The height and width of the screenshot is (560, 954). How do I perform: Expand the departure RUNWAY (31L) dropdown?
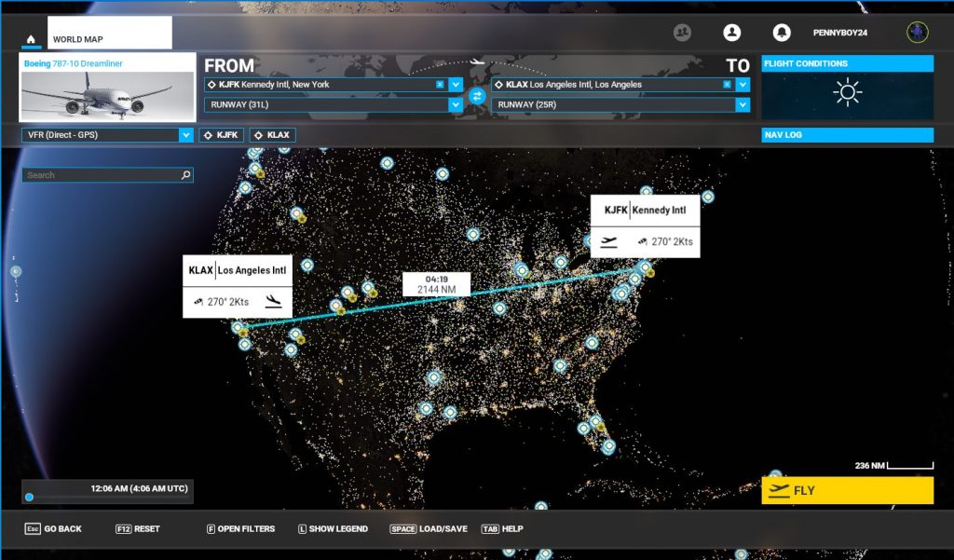click(455, 104)
